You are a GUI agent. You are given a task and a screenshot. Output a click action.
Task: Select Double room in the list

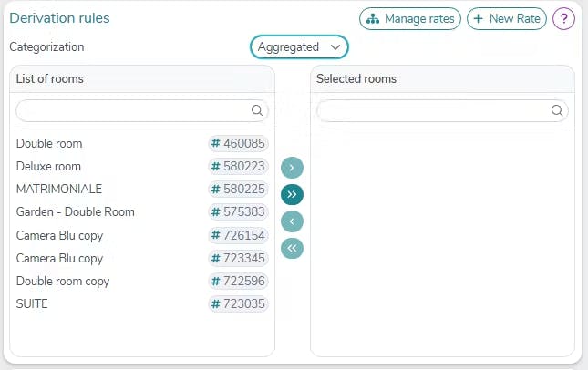(x=49, y=143)
